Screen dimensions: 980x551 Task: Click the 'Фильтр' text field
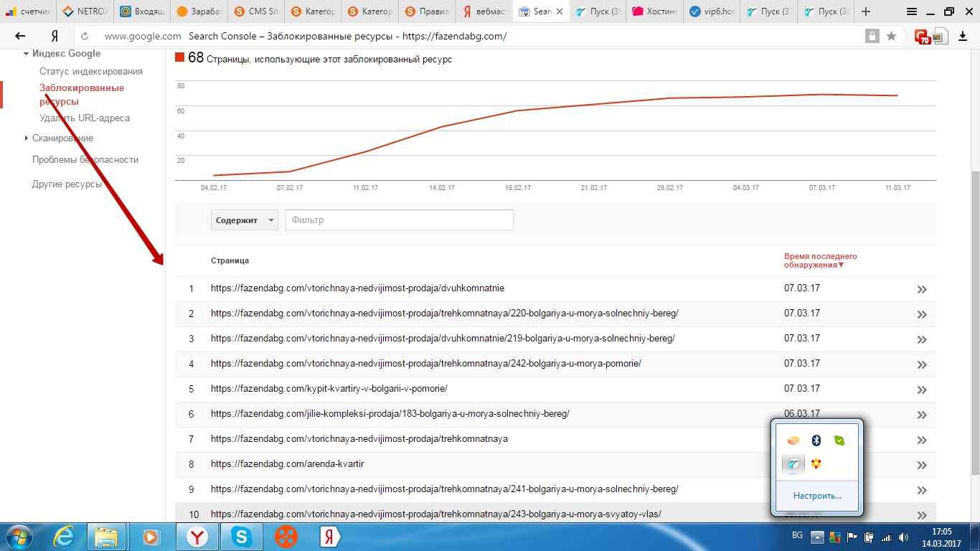coord(399,220)
